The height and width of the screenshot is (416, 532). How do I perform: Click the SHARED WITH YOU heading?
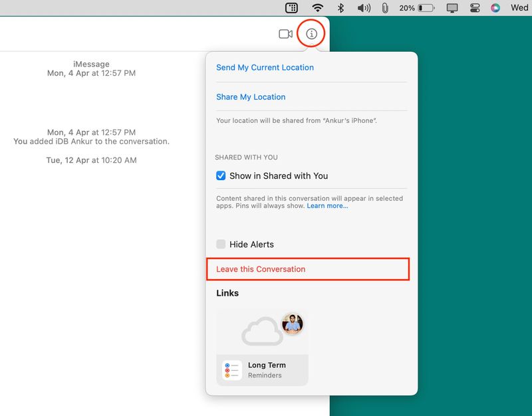pos(246,157)
